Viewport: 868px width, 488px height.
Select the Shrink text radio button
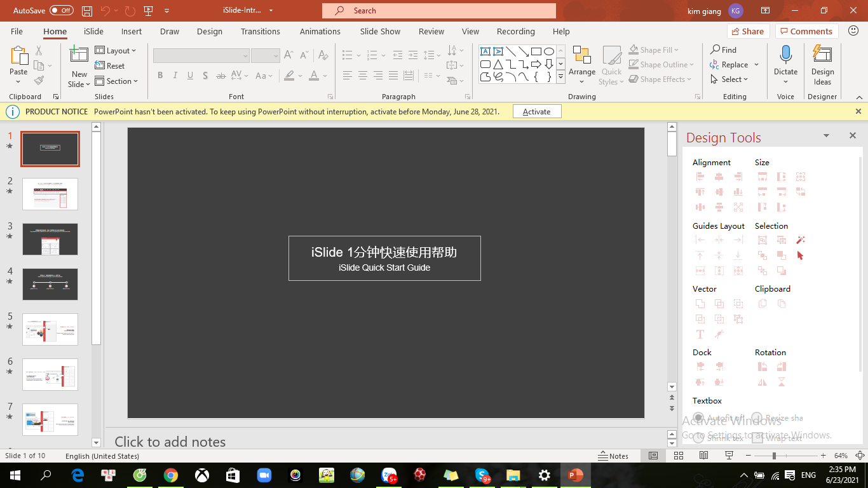tap(699, 438)
